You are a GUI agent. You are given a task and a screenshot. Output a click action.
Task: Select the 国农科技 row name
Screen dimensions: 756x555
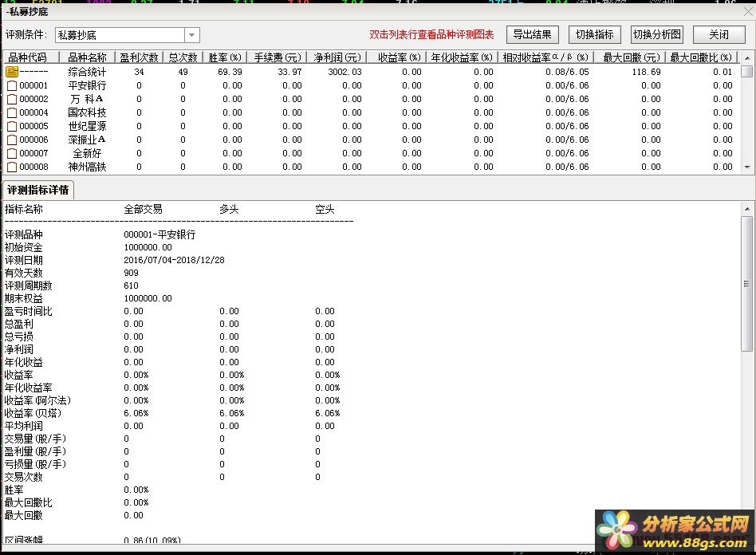click(x=87, y=112)
